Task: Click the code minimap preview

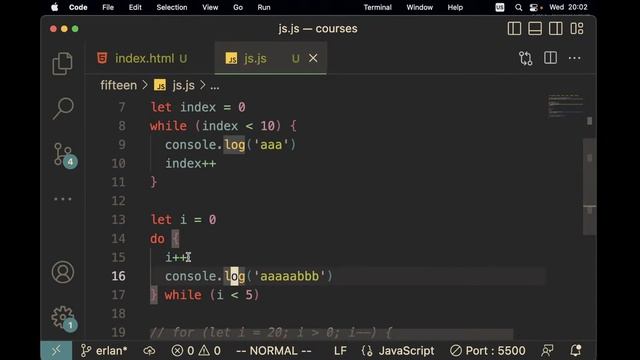Action: click(x=565, y=106)
